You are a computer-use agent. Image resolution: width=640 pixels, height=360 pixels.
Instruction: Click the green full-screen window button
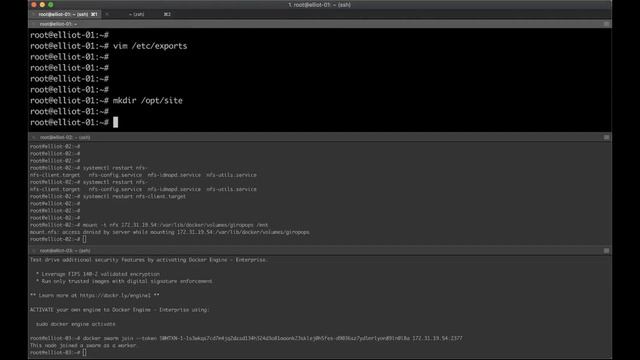point(51,4)
